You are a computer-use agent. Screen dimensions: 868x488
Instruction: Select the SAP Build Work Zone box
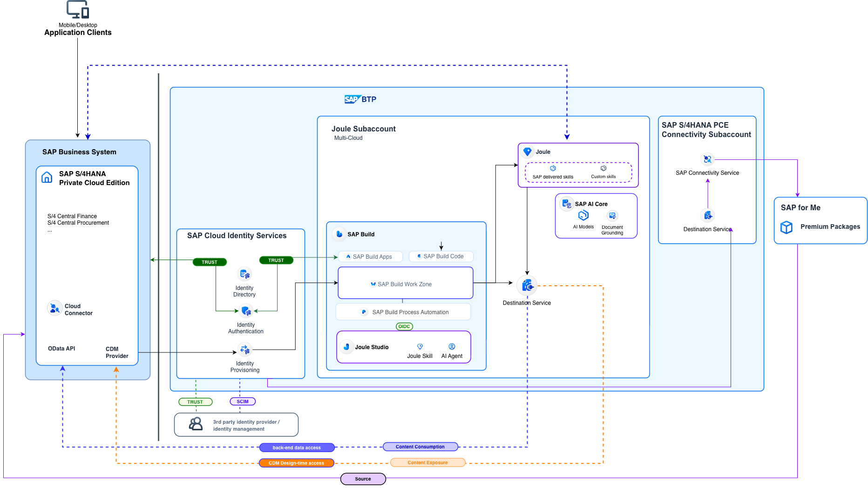click(x=406, y=283)
